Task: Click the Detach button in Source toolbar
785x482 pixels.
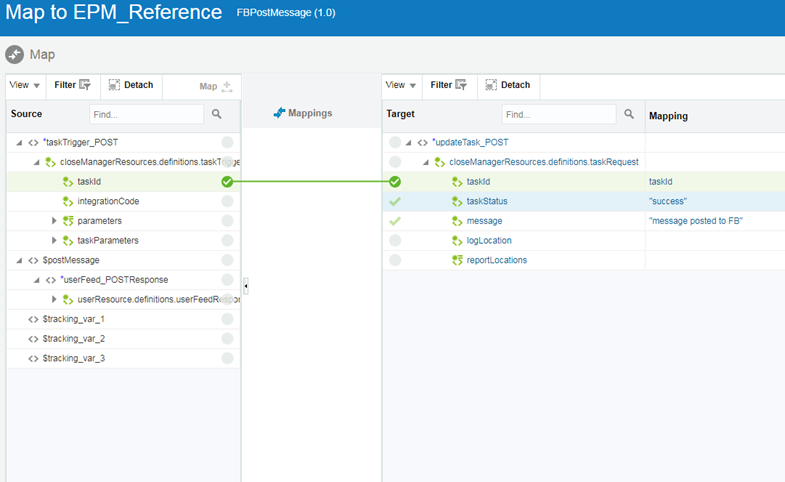Action: [x=131, y=85]
